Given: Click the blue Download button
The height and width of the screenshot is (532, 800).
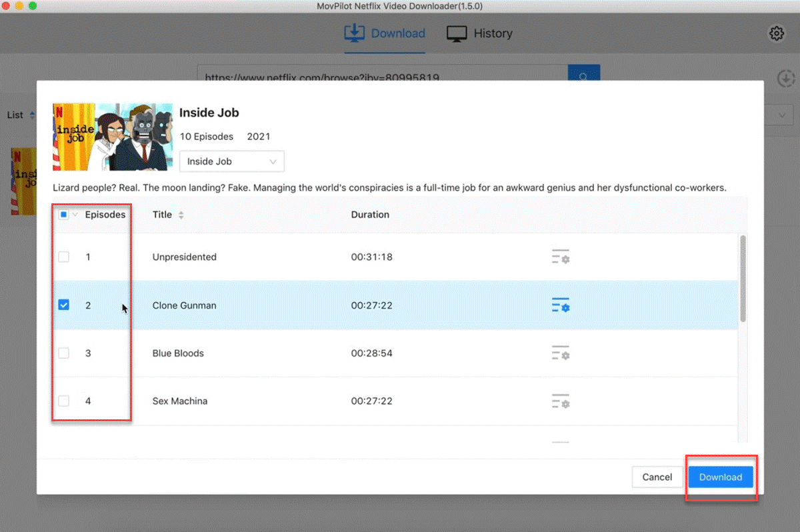Looking at the screenshot, I should click(720, 477).
